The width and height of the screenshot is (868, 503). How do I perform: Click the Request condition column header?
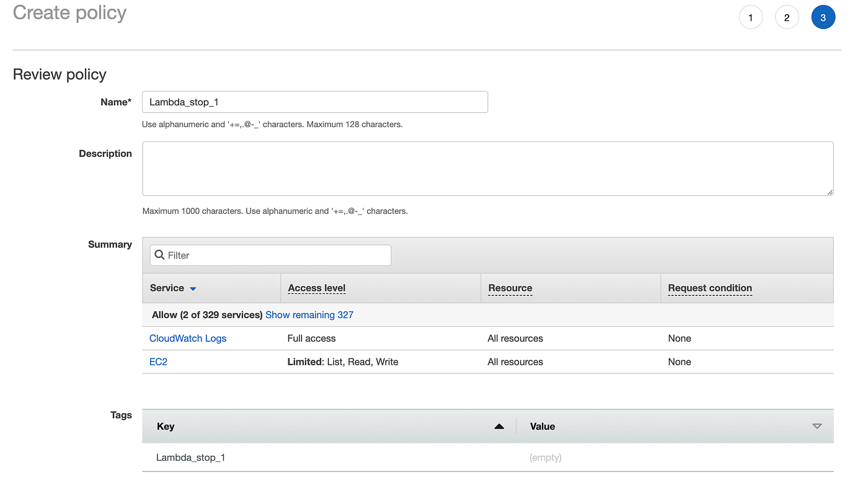pos(710,288)
